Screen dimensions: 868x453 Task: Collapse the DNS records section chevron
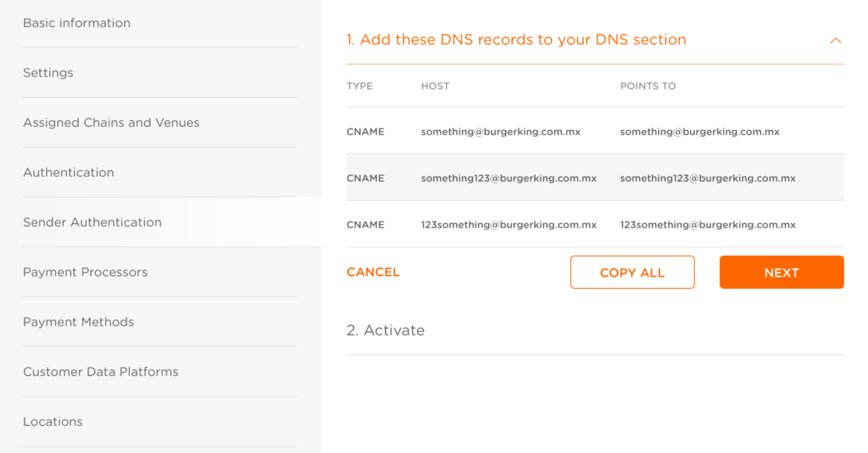pyautogui.click(x=835, y=41)
